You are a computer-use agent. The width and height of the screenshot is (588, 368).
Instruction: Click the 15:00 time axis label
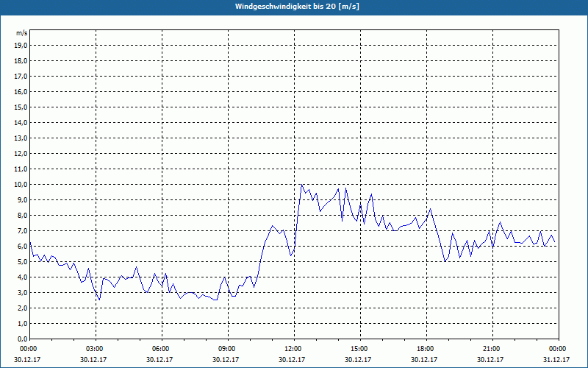click(x=360, y=349)
